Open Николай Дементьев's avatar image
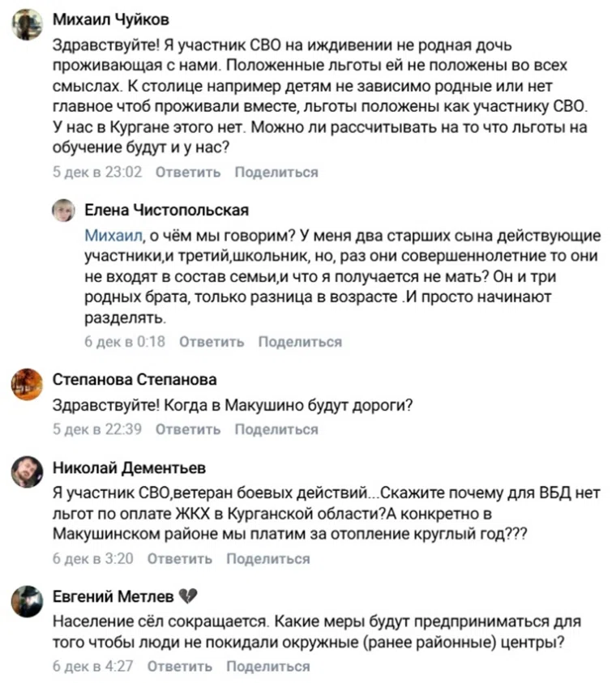Image resolution: width=616 pixels, height=683 pixels. coord(27,472)
